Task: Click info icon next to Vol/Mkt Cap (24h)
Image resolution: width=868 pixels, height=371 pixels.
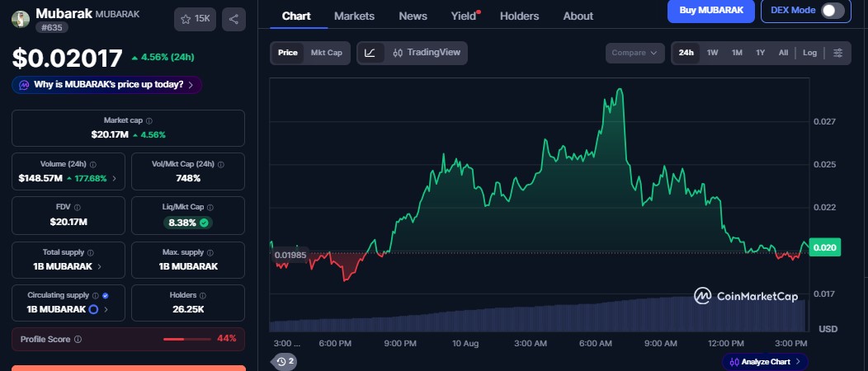Action: pyautogui.click(x=221, y=164)
